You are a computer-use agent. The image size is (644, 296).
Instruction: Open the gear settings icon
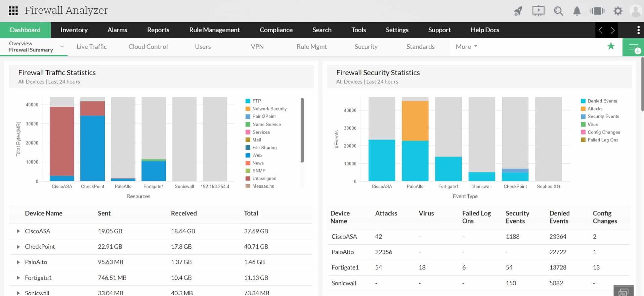[618, 11]
